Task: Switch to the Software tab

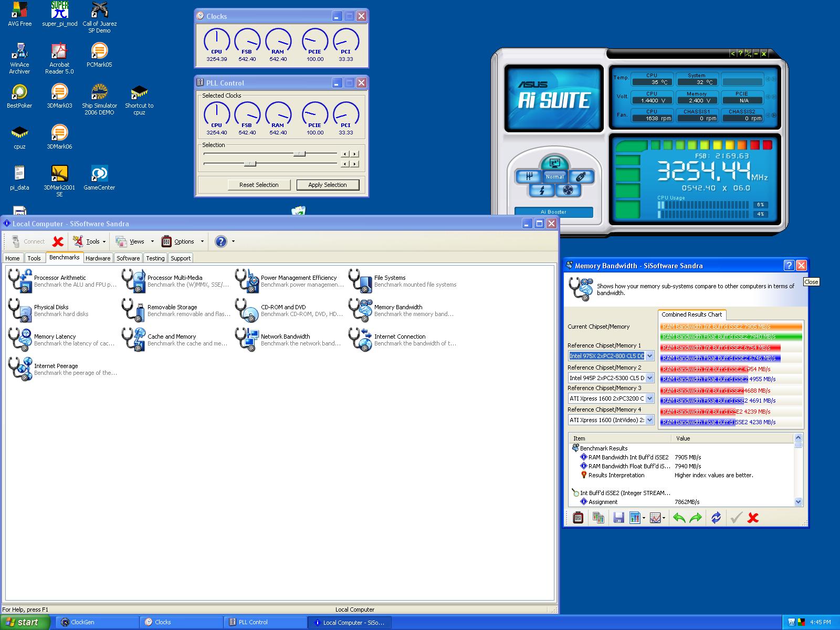Action: [x=128, y=258]
